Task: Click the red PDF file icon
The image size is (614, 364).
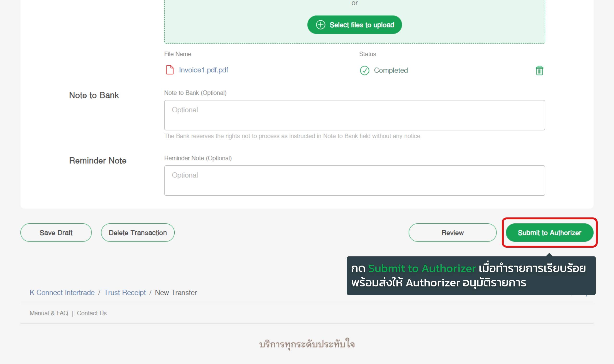Action: point(170,70)
